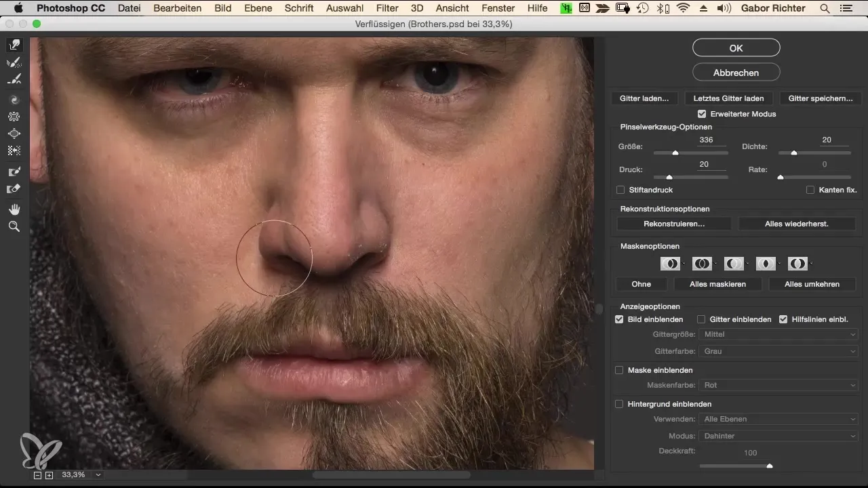Select the Forward Warp (Mitziehen) tool
Image resolution: width=868 pixels, height=488 pixels.
pyautogui.click(x=14, y=45)
